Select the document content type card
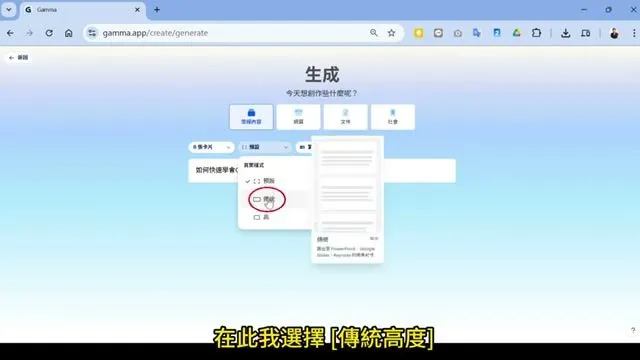 345,117
